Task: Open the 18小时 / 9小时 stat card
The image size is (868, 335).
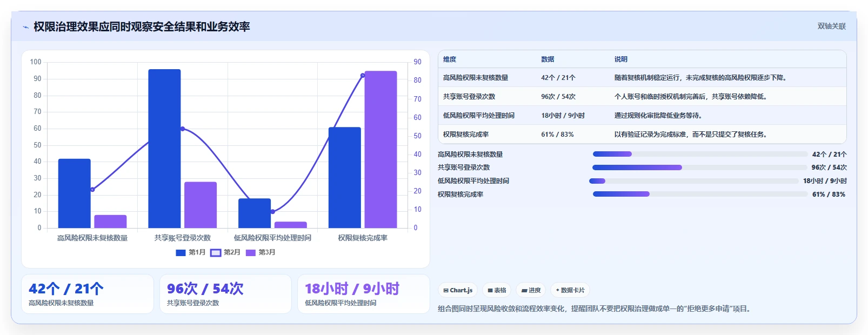Action: [x=364, y=294]
